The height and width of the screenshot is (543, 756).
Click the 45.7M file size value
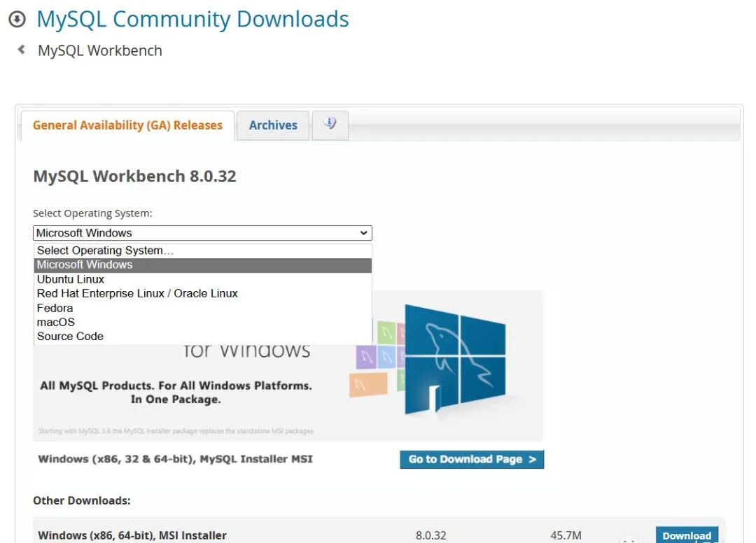pos(566,535)
